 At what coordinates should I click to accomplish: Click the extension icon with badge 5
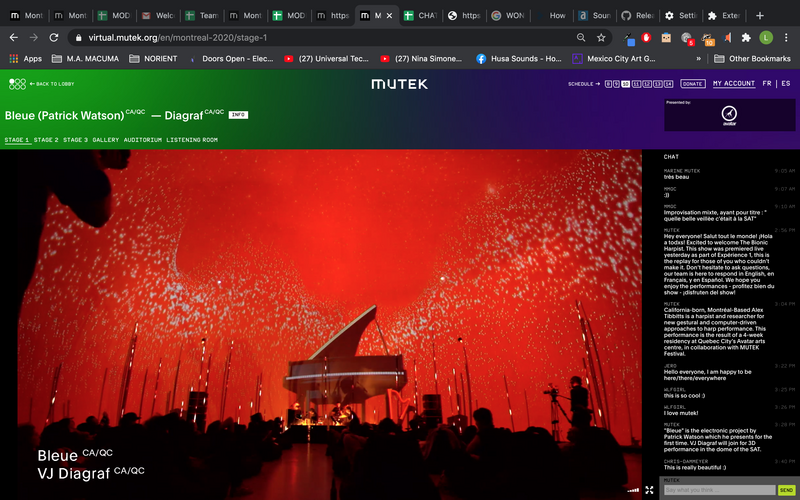[x=687, y=38]
